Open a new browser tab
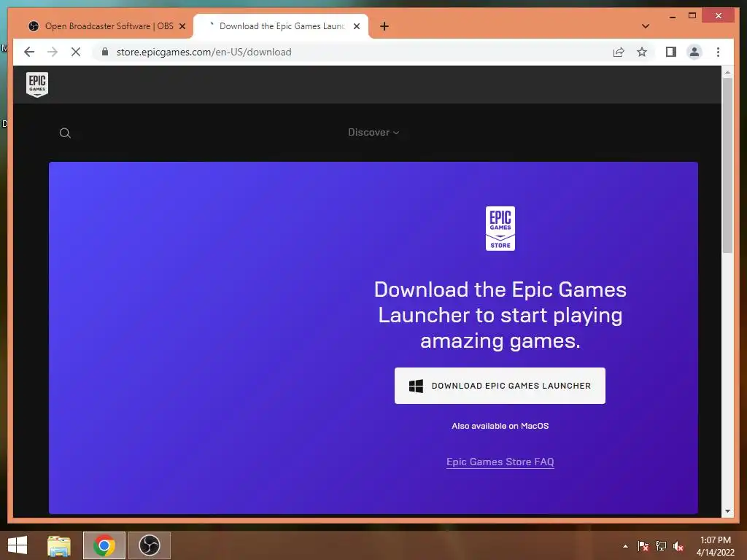 point(384,26)
